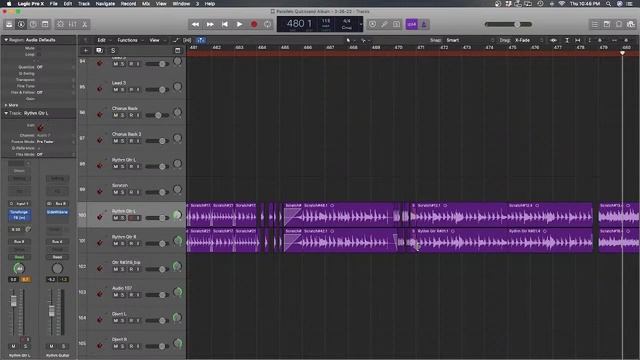Open the Help menu
This screenshot has height=360, width=640.
(210, 4)
